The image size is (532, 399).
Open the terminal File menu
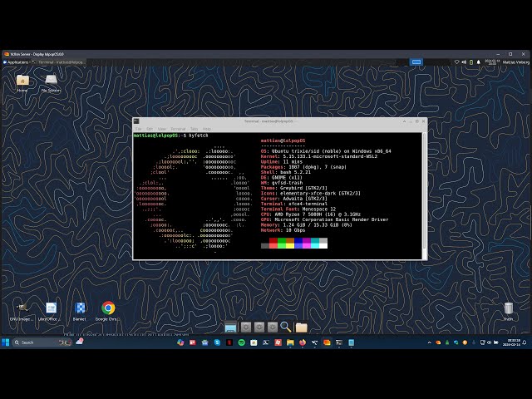pyautogui.click(x=139, y=129)
